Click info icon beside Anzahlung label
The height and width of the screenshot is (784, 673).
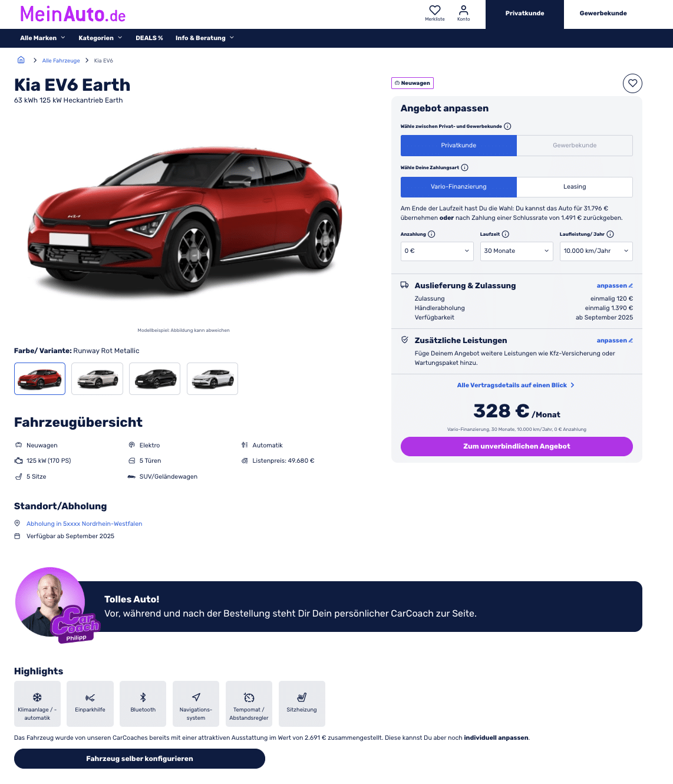click(x=431, y=234)
